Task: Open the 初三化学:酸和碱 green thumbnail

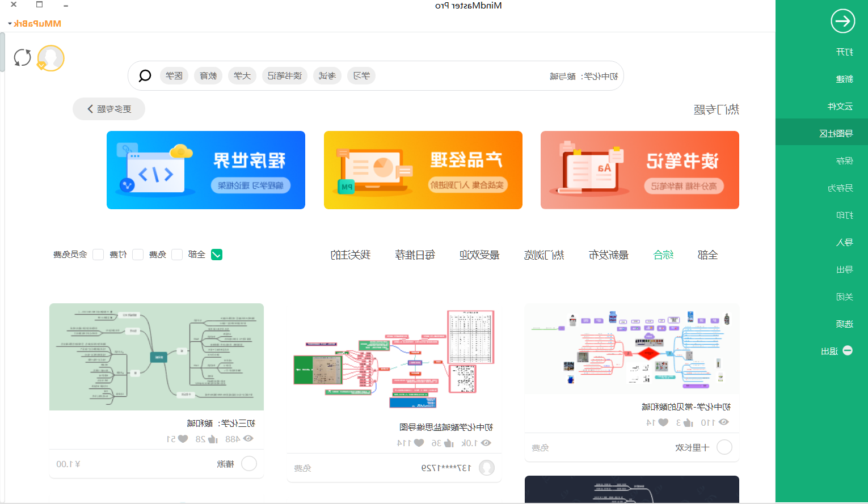Action: [x=157, y=357]
